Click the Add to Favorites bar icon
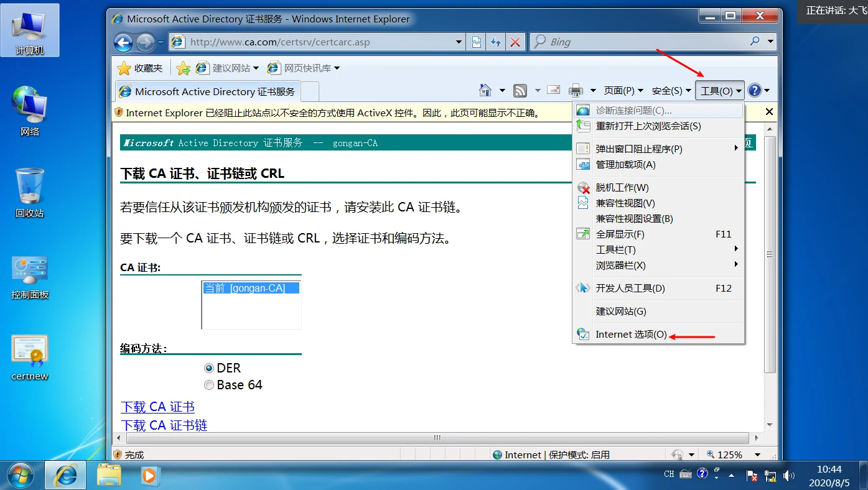This screenshot has height=490, width=868. (183, 68)
